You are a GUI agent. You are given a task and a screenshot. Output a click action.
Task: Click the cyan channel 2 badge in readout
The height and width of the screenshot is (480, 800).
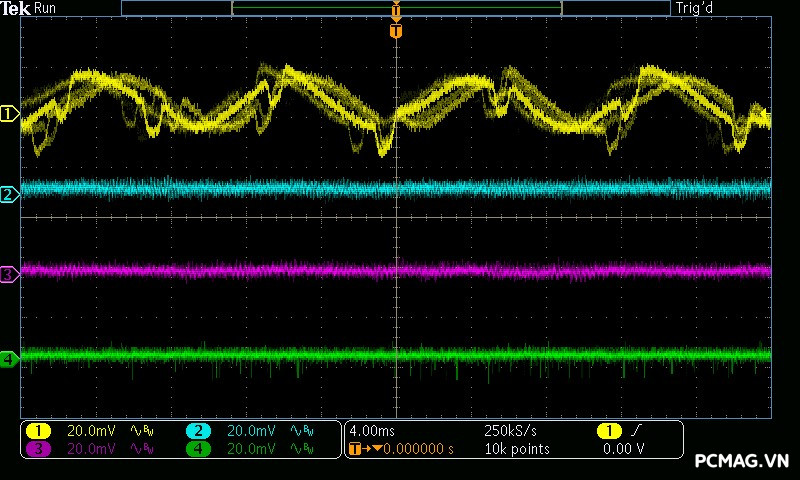click(198, 431)
